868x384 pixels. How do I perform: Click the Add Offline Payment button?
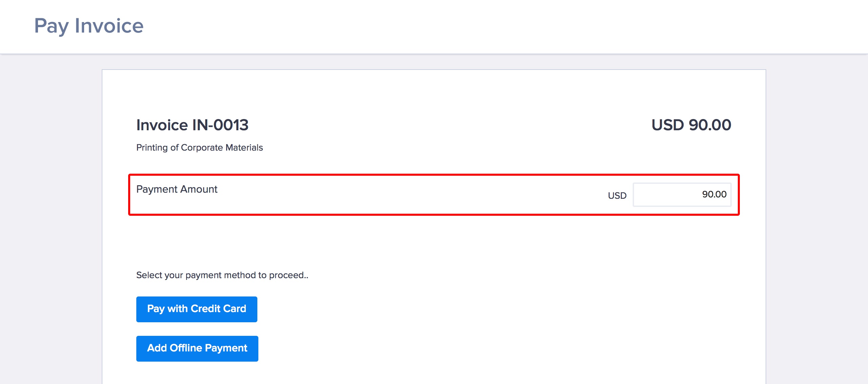click(197, 348)
